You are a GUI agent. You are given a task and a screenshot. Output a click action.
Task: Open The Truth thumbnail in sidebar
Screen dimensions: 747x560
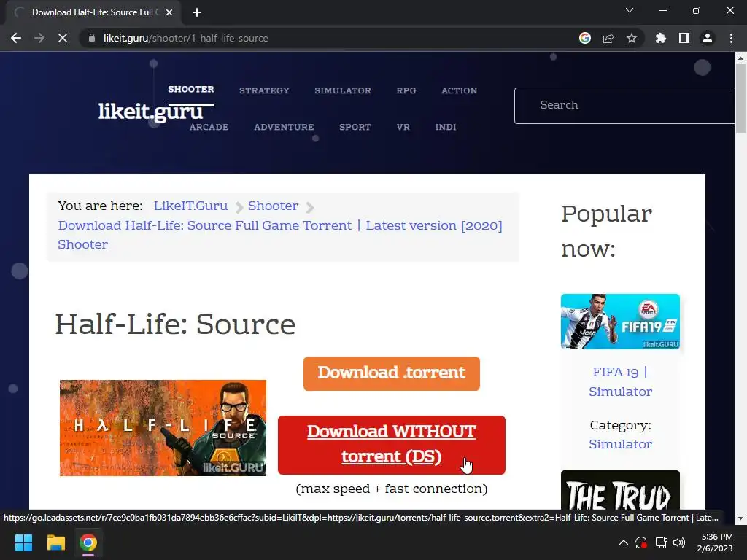620,490
